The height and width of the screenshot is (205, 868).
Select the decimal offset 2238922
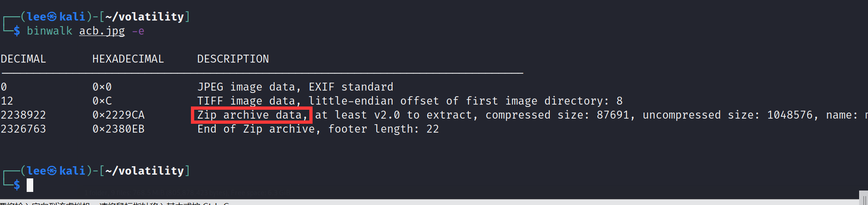[x=23, y=115]
